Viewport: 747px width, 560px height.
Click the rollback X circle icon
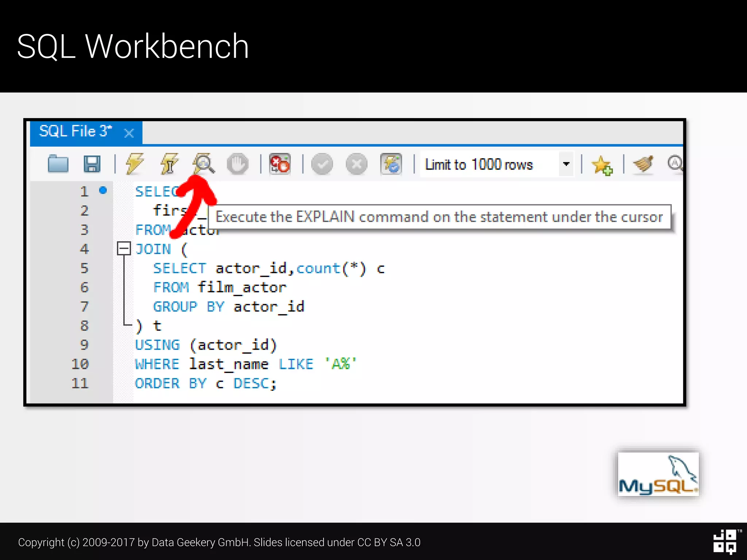coord(356,164)
